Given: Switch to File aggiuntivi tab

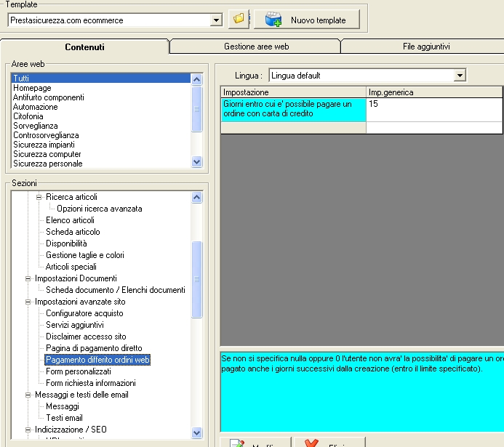Looking at the screenshot, I should coord(426,47).
